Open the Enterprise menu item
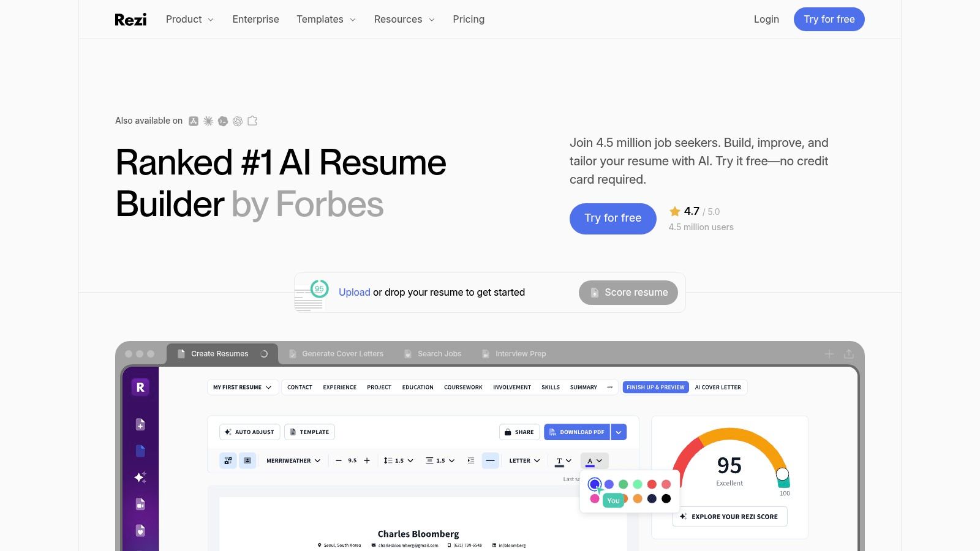The height and width of the screenshot is (551, 980). [256, 20]
